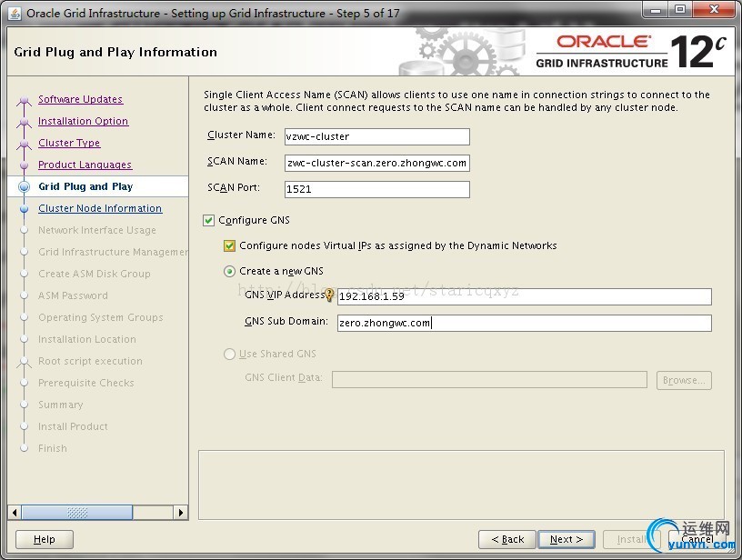Image resolution: width=742 pixels, height=560 pixels.
Task: Open the Cluster Type step
Action: coord(69,143)
